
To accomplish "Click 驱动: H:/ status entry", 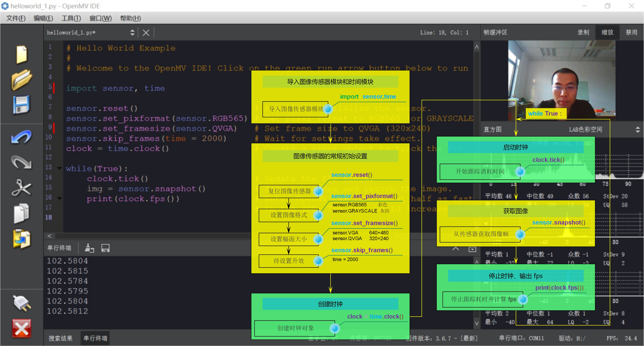I will pyautogui.click(x=572, y=338).
